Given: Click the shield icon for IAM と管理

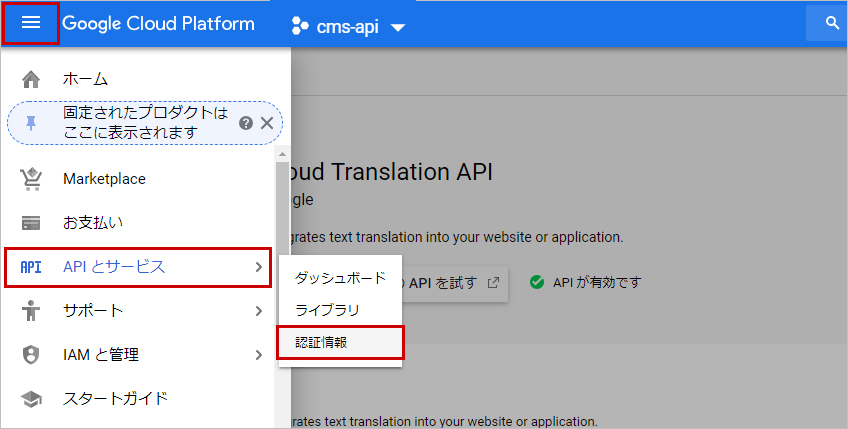Looking at the screenshot, I should point(31,355).
